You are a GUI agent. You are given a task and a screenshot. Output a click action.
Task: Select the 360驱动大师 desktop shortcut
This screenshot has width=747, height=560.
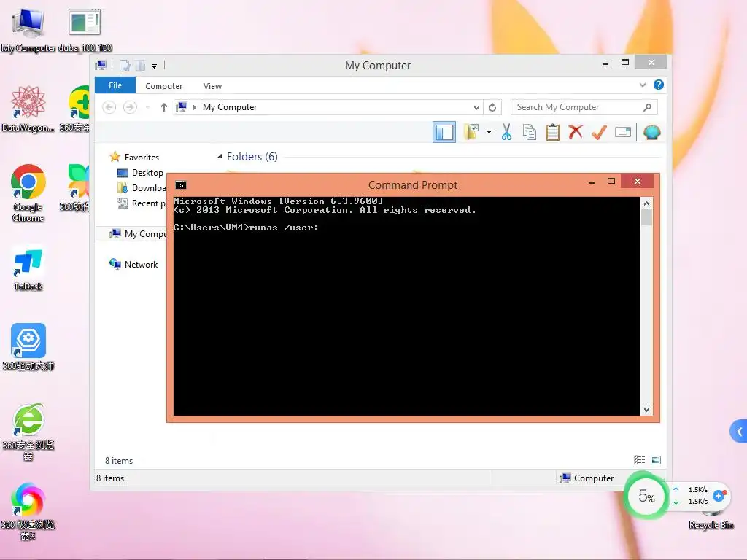click(x=28, y=347)
